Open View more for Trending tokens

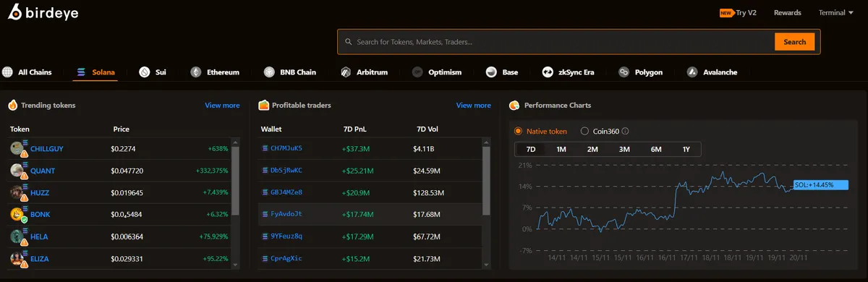[x=222, y=106]
